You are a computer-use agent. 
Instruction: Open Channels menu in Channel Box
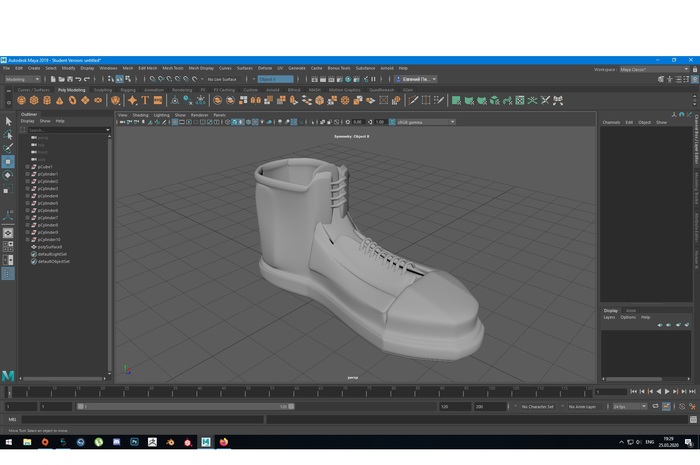pos(610,122)
